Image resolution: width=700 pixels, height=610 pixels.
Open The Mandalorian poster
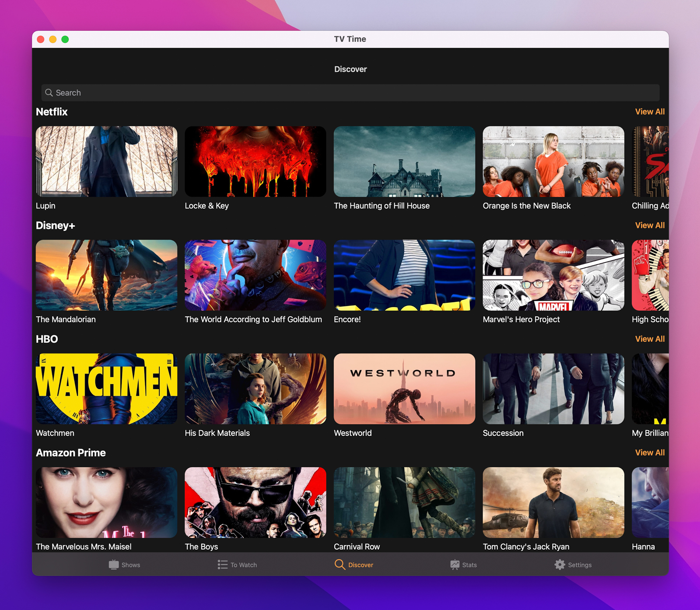click(107, 275)
